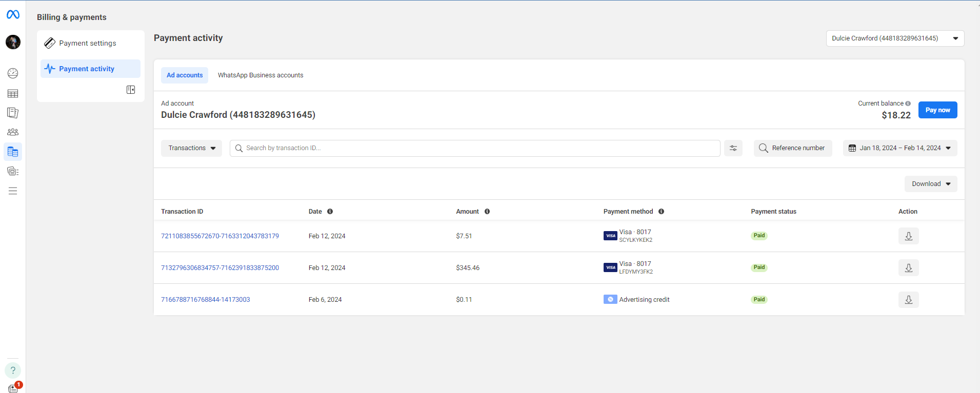
Task: Click the Help question mark icon
Action: (x=13, y=370)
